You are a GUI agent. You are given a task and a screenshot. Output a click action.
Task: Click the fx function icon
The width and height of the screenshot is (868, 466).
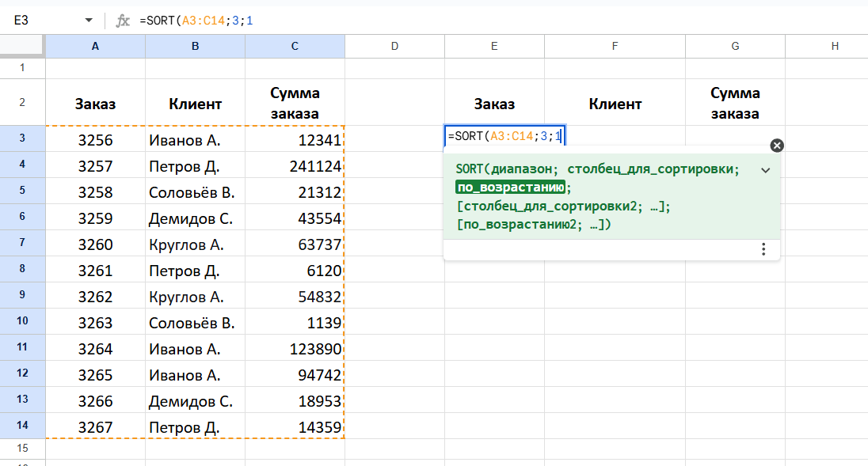[x=122, y=21]
